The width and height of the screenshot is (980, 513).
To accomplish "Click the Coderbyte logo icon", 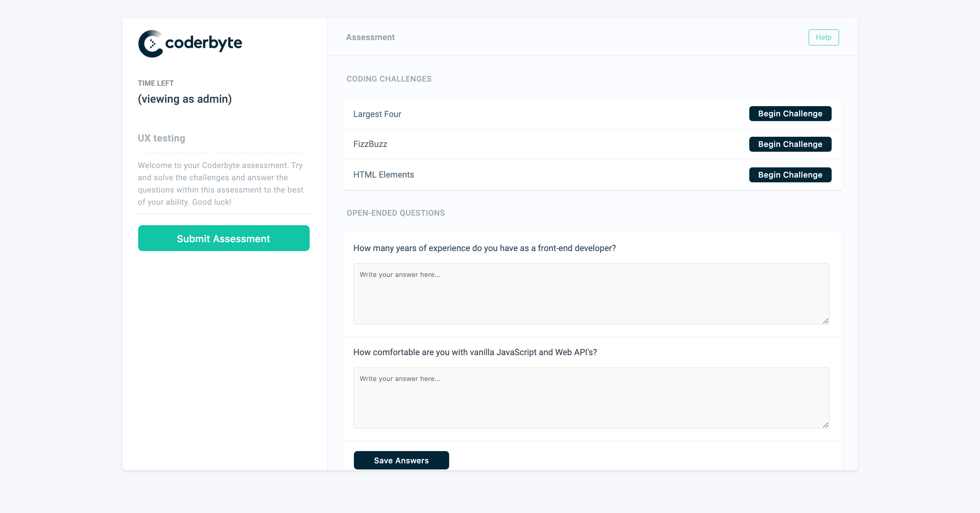I will coord(151,44).
